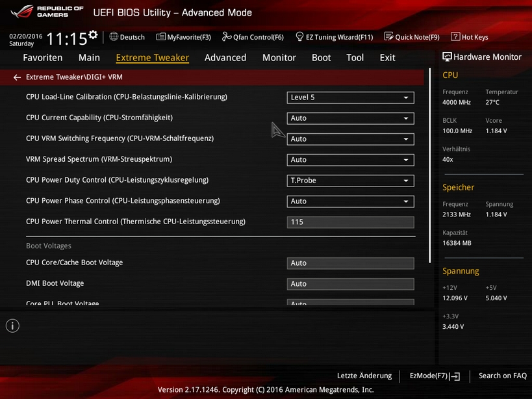Select CPU Current Capability label
532x399 pixels.
point(99,118)
